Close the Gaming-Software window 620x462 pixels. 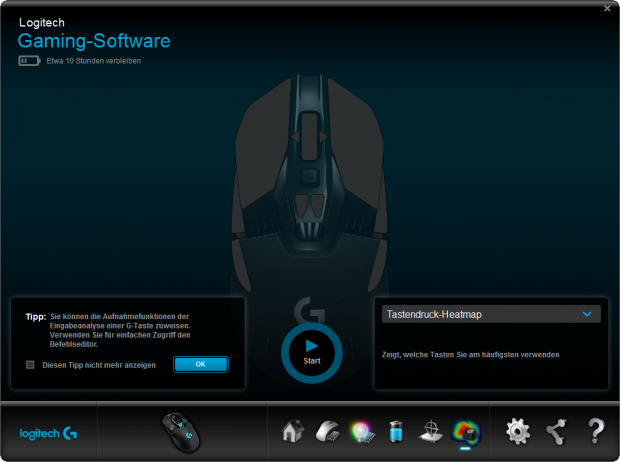tap(607, 8)
